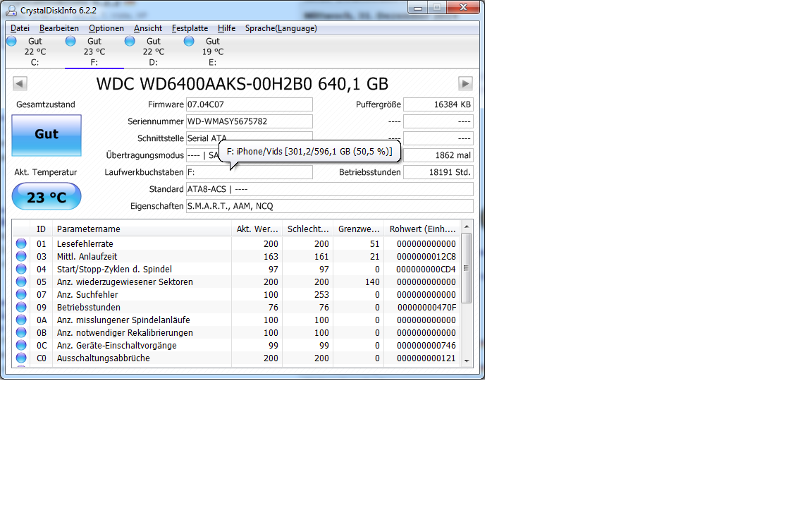Click status orb for Lesefehlerrate row

21,243
